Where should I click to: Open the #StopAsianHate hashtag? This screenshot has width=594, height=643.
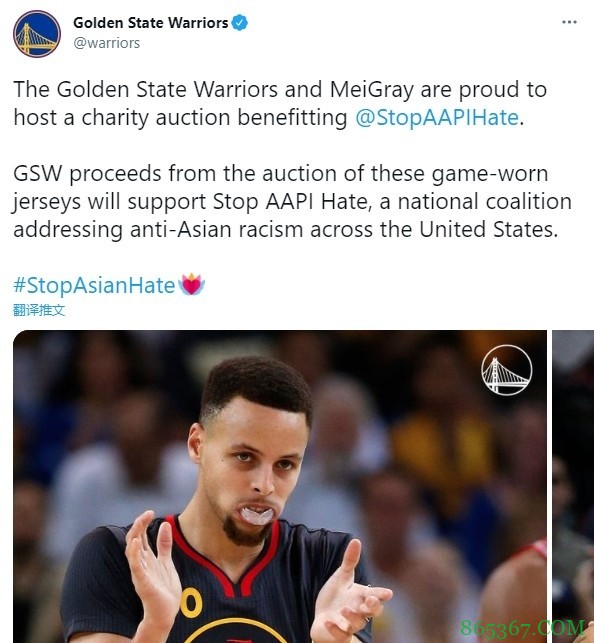click(94, 285)
